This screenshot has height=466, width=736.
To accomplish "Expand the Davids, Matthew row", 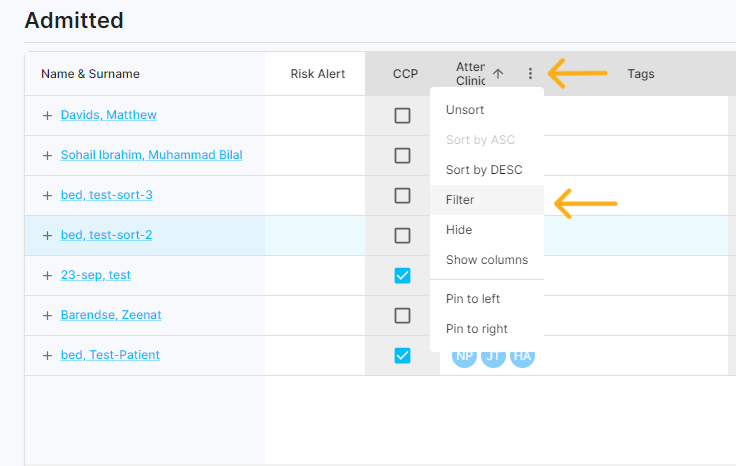I will tap(47, 115).
